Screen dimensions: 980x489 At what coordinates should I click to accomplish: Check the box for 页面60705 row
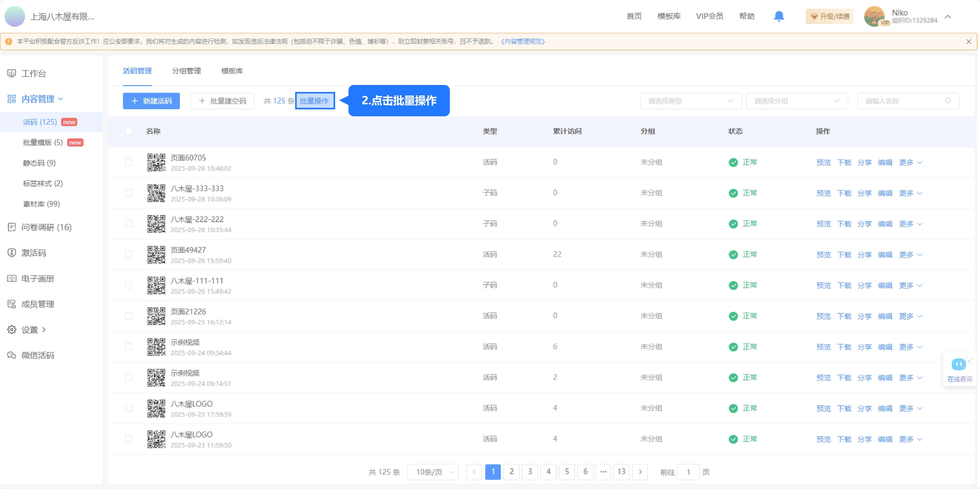pyautogui.click(x=129, y=162)
